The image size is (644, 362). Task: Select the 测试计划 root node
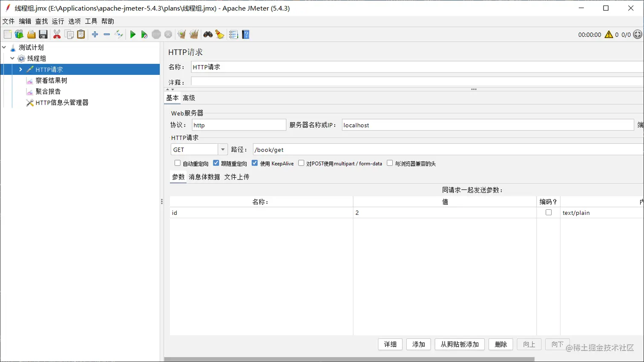click(x=31, y=47)
